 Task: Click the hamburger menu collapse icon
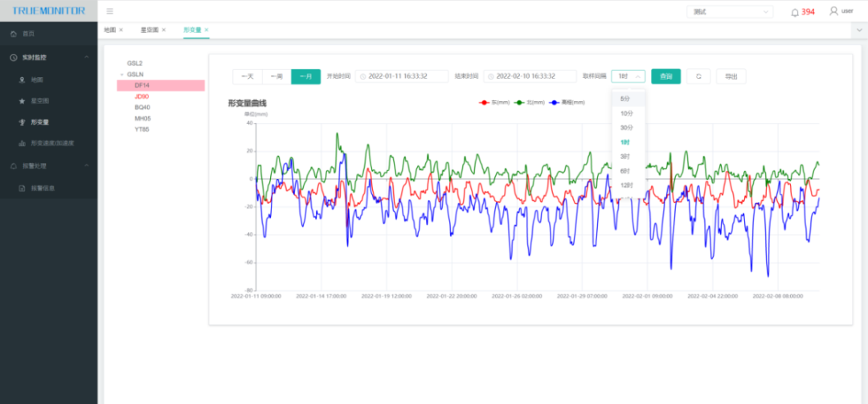110,11
